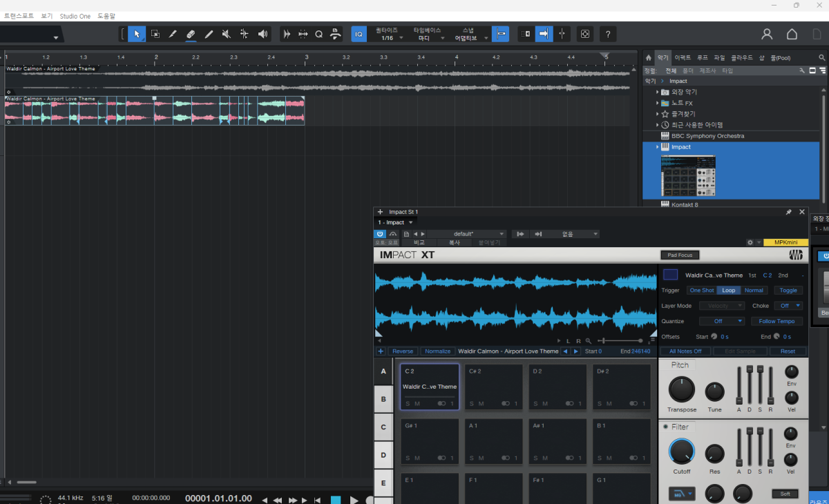Image resolution: width=829 pixels, height=504 pixels.
Task: Activate the IQ quantize button
Action: click(x=359, y=34)
